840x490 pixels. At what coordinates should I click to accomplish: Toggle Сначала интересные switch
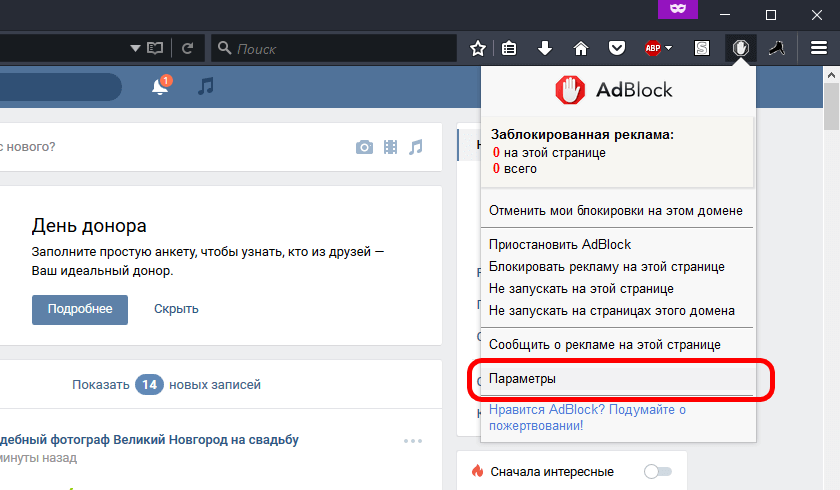tap(658, 471)
